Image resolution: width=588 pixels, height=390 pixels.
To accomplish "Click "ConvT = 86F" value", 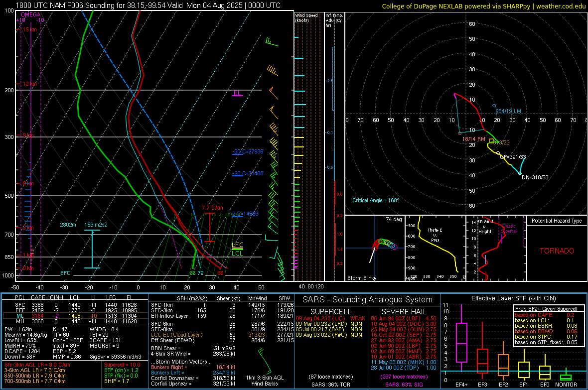I will tap(68, 340).
